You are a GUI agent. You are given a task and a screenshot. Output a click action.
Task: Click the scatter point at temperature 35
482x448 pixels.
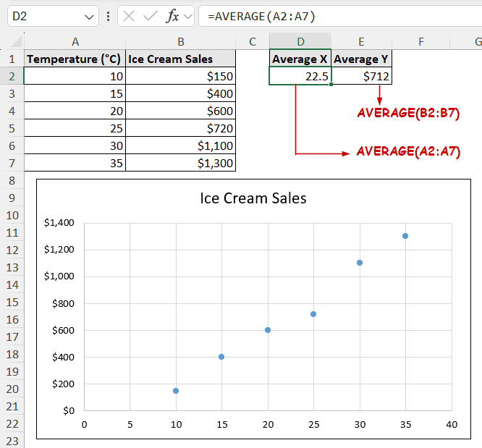(x=405, y=236)
